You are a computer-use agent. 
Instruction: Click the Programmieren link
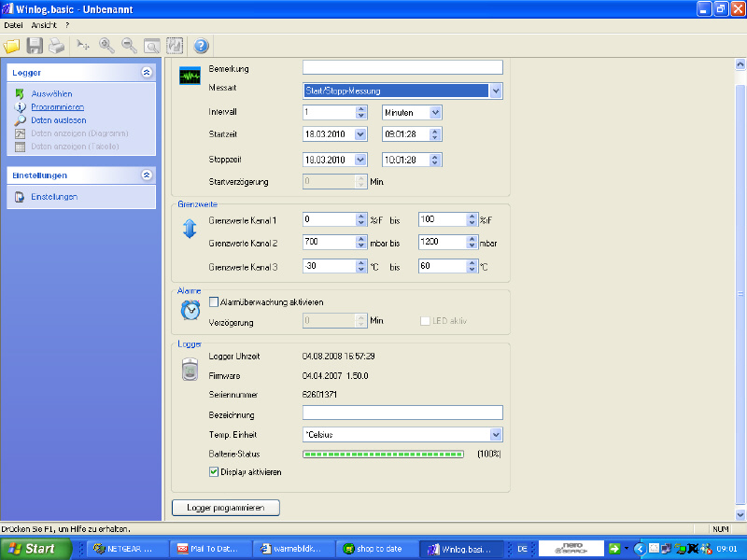(57, 107)
